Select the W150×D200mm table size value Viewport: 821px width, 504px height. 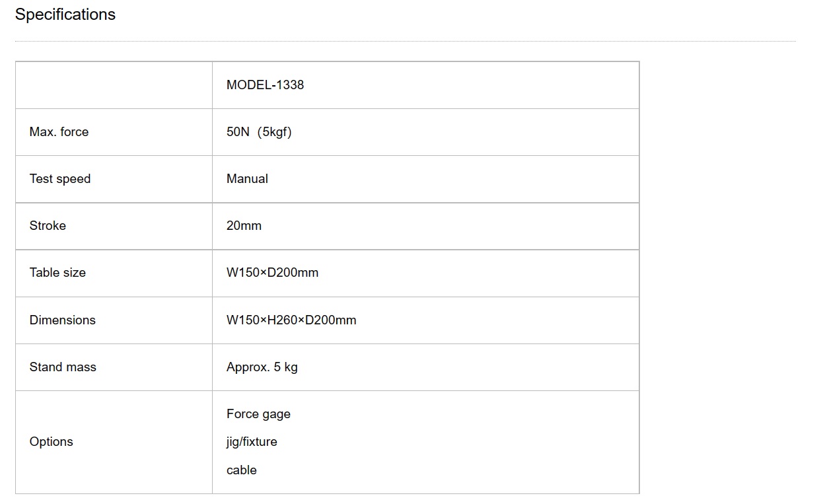click(272, 272)
